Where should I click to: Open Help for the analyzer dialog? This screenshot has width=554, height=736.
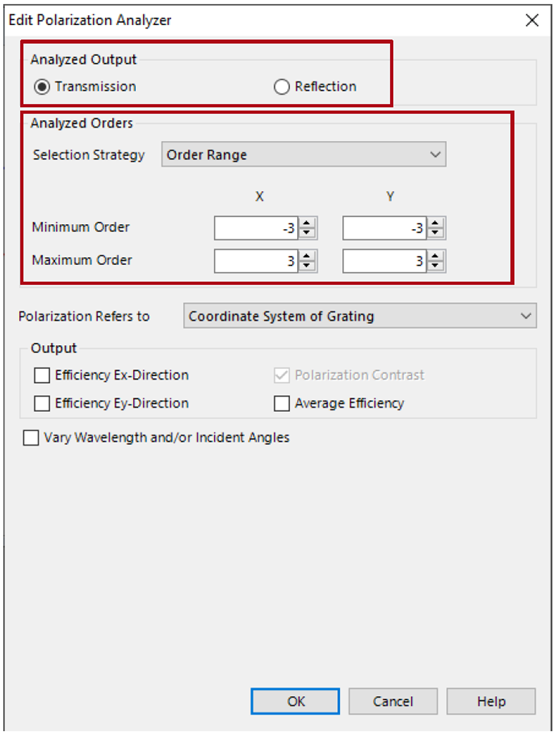coord(491,701)
